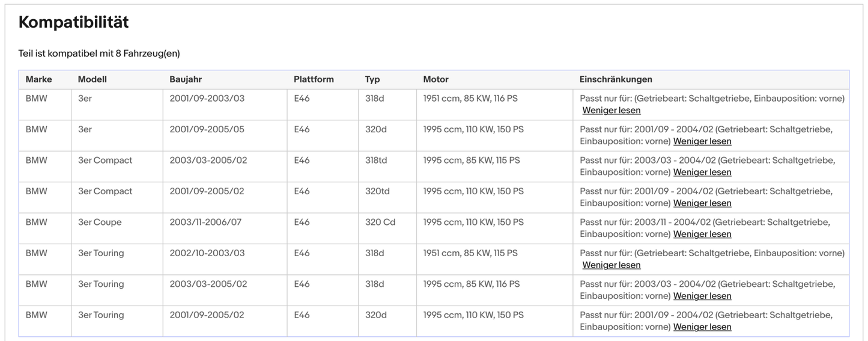Collapse the 3er Coupe 320 Cd restrictions
Image resolution: width=868 pixels, height=341 pixels.
pos(702,234)
